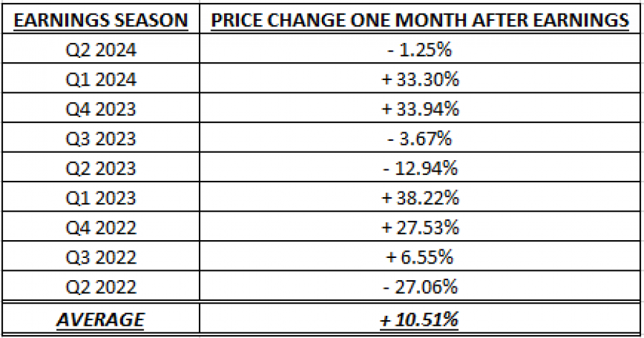Viewport: 644px width, 338px height.
Task: Select the +33.30% value cell
Action: (420, 79)
